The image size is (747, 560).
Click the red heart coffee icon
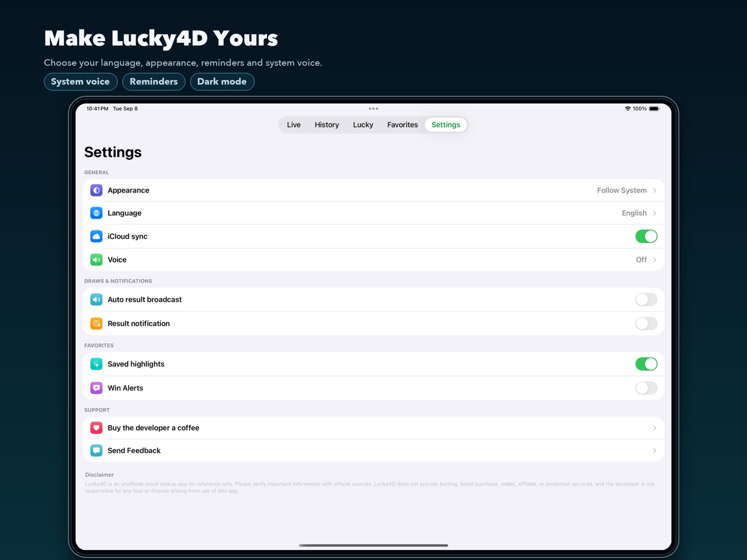coord(96,428)
